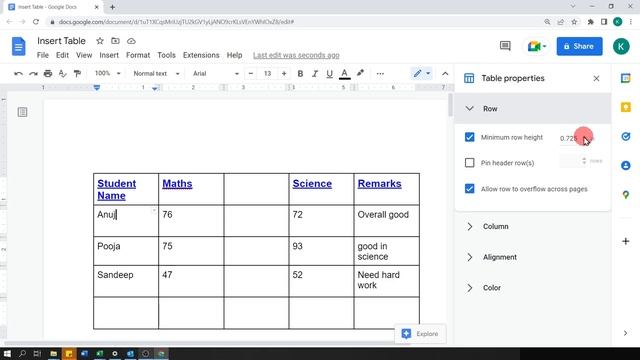The image size is (640, 360).
Task: Open Maps in side panel
Action: pos(625,195)
